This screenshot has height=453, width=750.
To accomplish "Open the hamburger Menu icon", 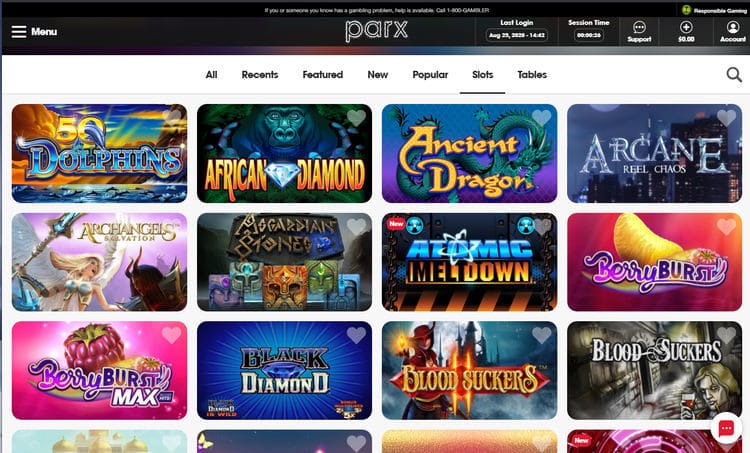I will coord(19,32).
